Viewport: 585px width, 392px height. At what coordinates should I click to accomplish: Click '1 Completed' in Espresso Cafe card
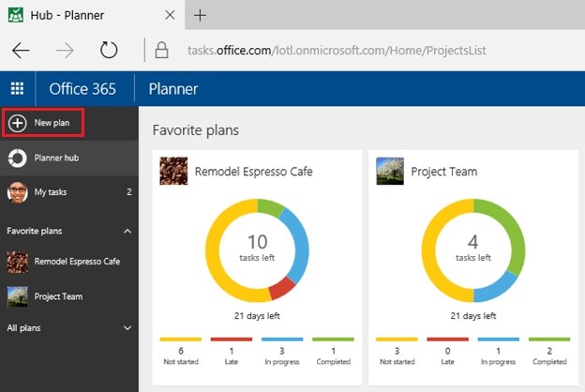[x=333, y=356]
